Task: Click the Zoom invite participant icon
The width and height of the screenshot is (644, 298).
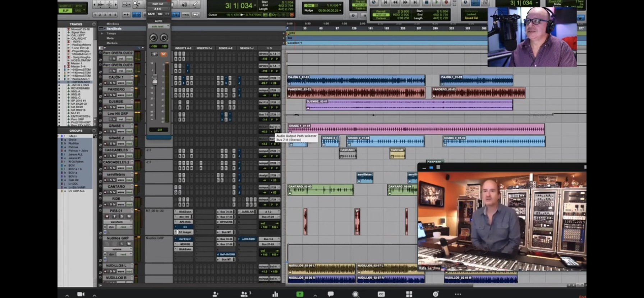Action: tap(216, 294)
